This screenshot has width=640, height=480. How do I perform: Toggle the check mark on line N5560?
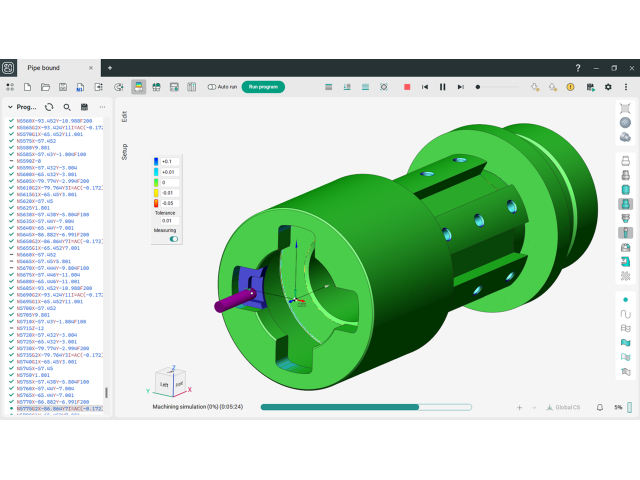pyautogui.click(x=11, y=121)
